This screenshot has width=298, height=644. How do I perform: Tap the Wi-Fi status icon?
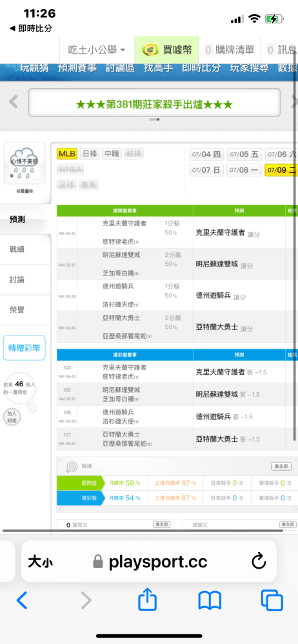pyautogui.click(x=255, y=19)
